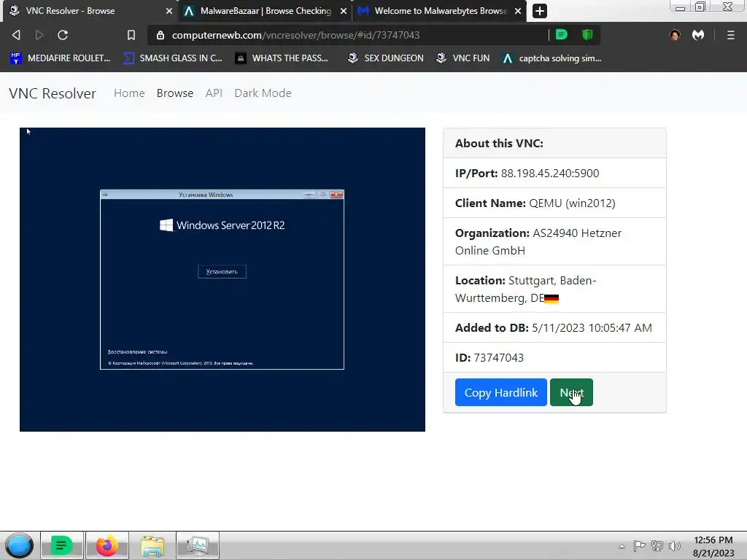
Task: Click Client Name QEMU (win2012) text
Action: 535,203
